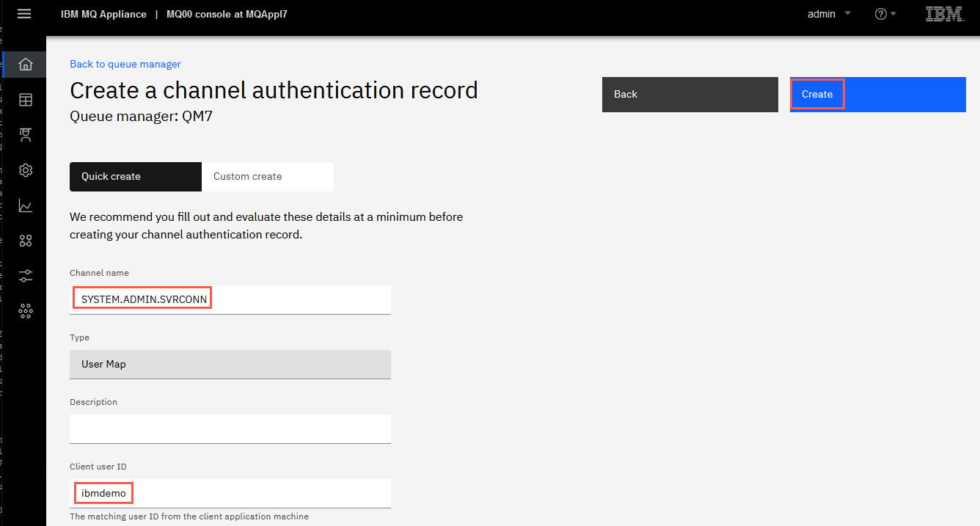Image resolution: width=980 pixels, height=526 pixels.
Task: Switch to the Custom create tab
Action: click(268, 177)
